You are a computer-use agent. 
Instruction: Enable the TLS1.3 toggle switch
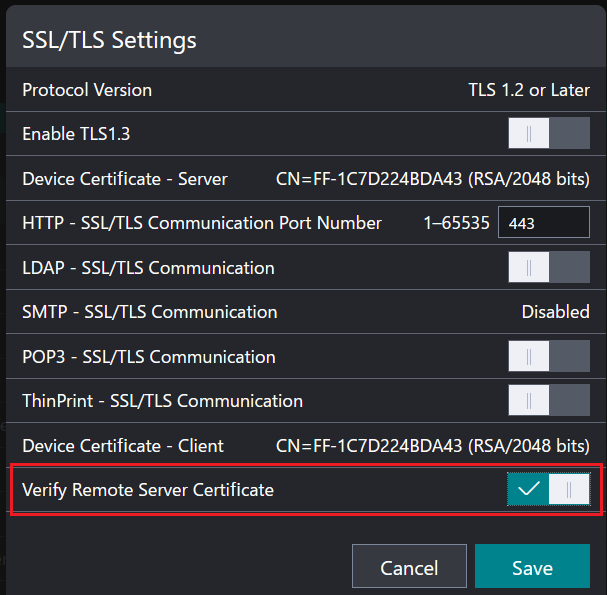[x=549, y=133]
